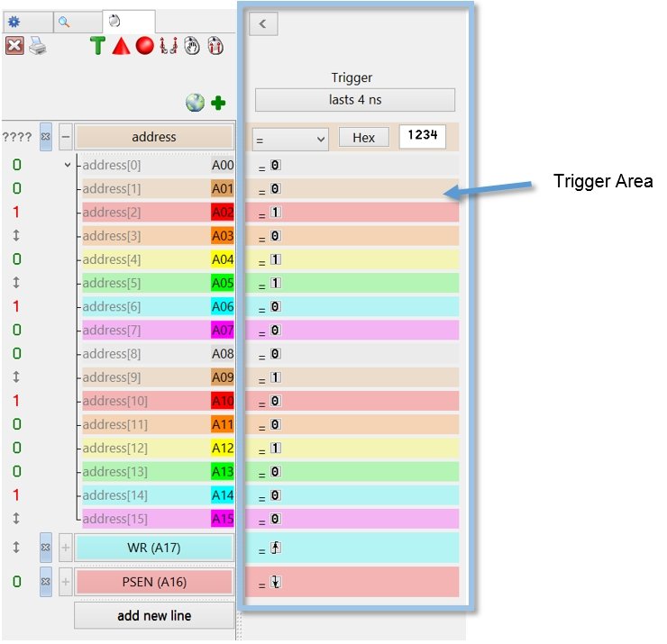Viewport: 667px width, 644px height.
Task: Click the green plus add icon
Action: (x=218, y=103)
